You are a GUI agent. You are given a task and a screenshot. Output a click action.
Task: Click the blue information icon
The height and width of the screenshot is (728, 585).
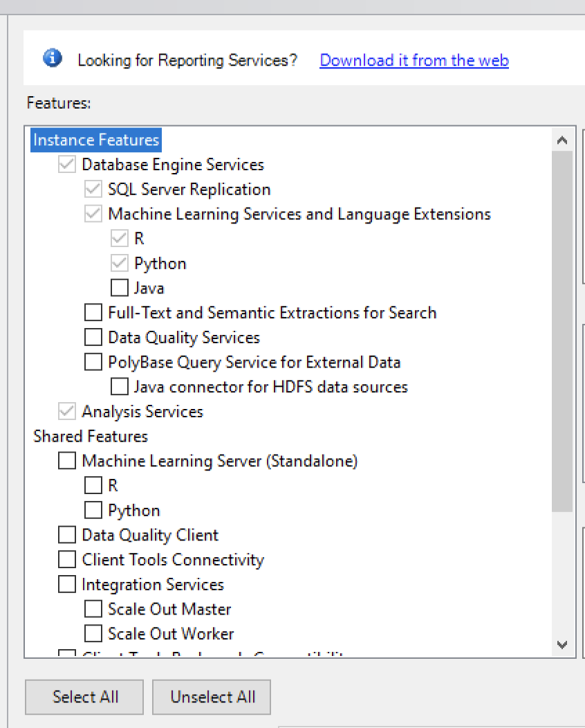coord(53,58)
